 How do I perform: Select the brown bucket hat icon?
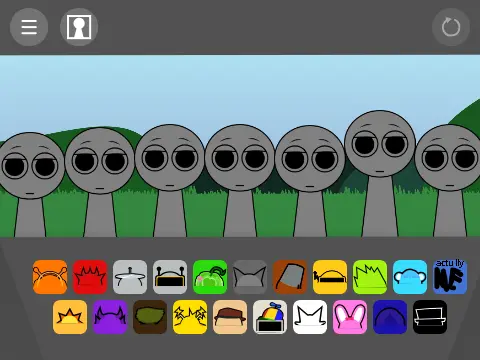(290, 277)
